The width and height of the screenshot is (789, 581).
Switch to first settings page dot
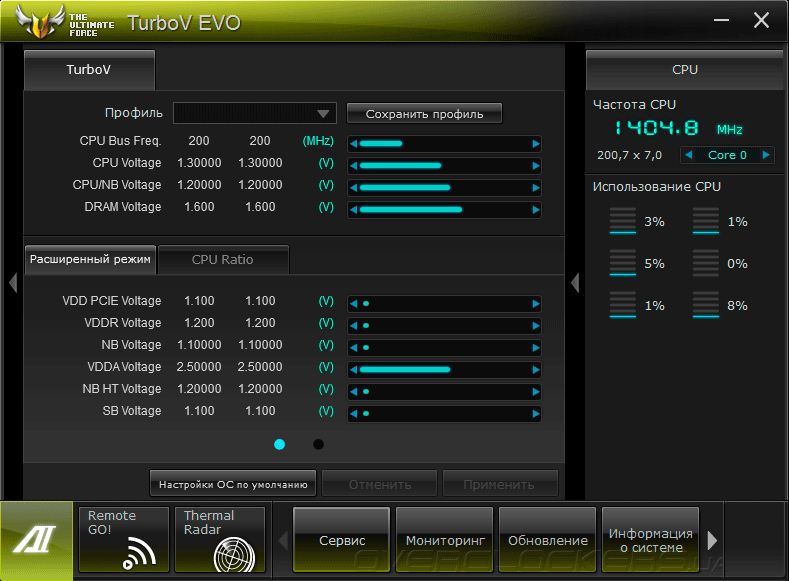click(x=279, y=444)
